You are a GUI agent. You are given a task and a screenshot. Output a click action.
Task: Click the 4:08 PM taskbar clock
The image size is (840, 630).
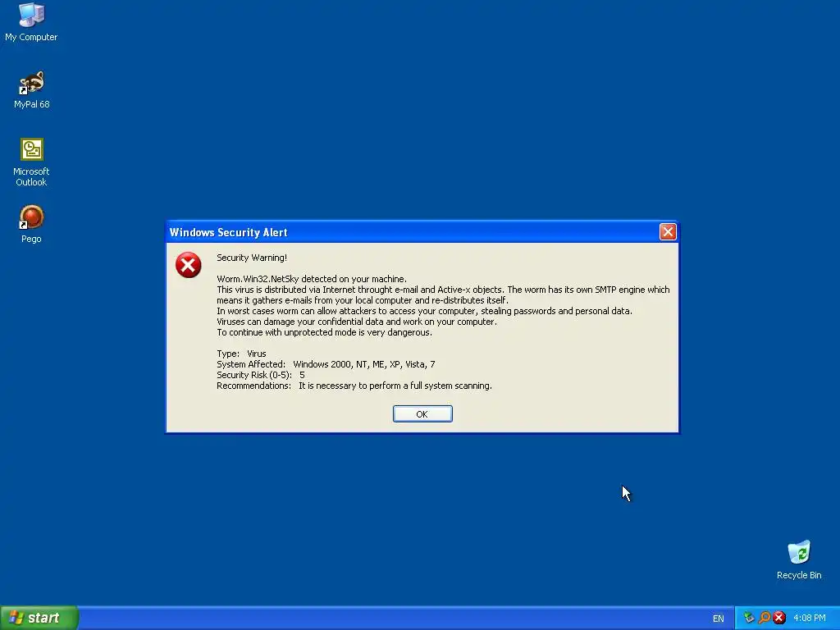point(810,619)
